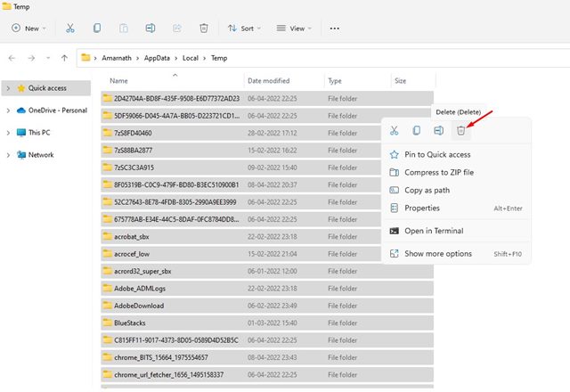
Task: Click the Copy icon in context menu
Action: 417,131
